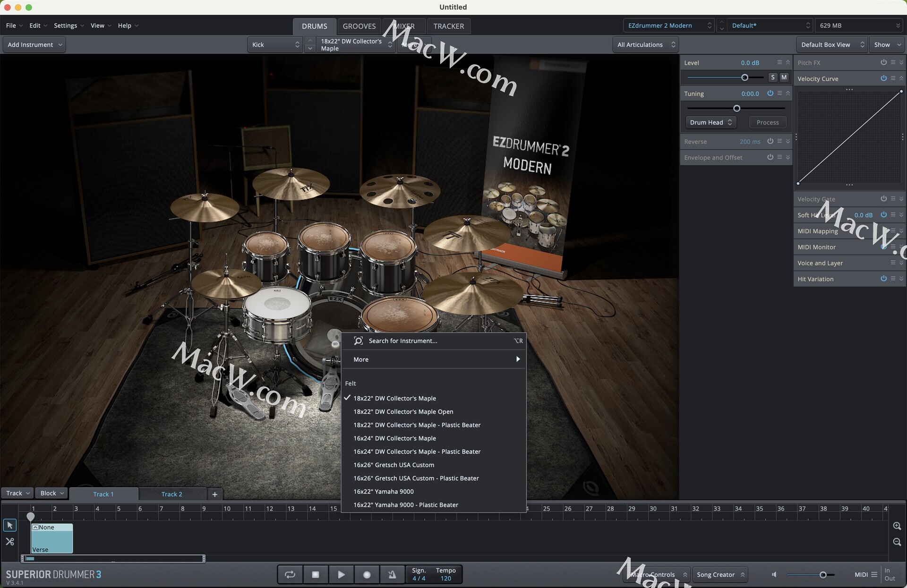Toggle the Hit Variation power button
Image resolution: width=907 pixels, height=588 pixels.
[883, 279]
